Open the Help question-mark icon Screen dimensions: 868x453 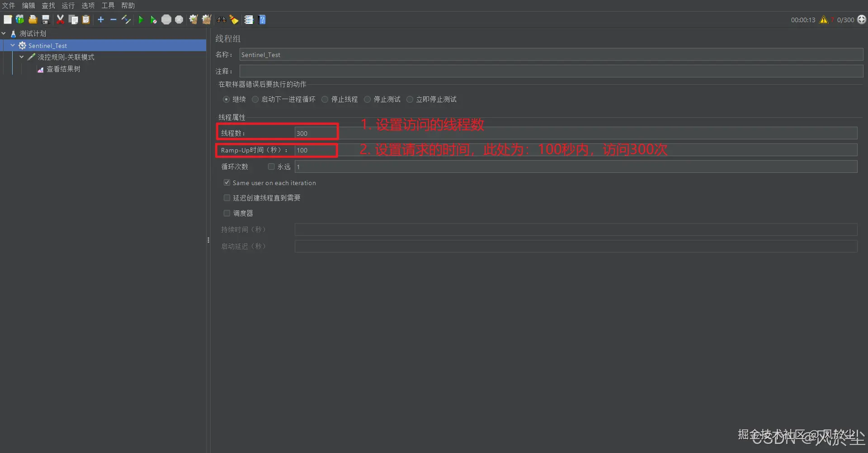pyautogui.click(x=262, y=19)
